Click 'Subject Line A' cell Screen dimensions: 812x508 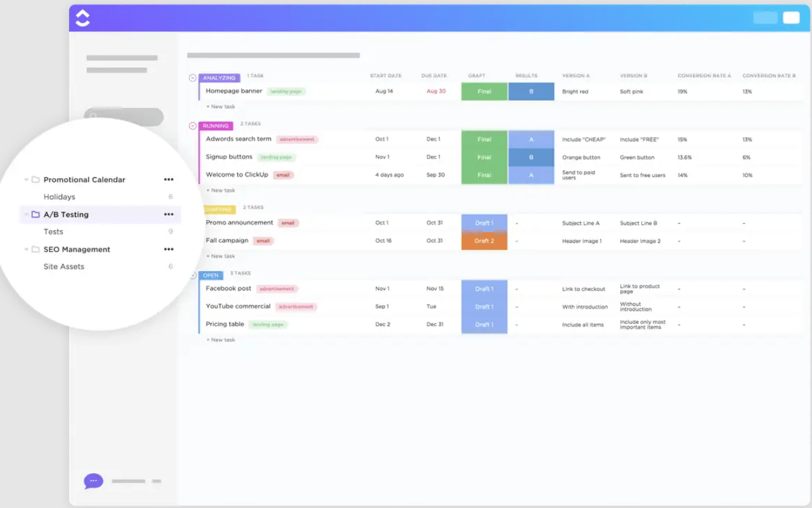[x=581, y=223]
